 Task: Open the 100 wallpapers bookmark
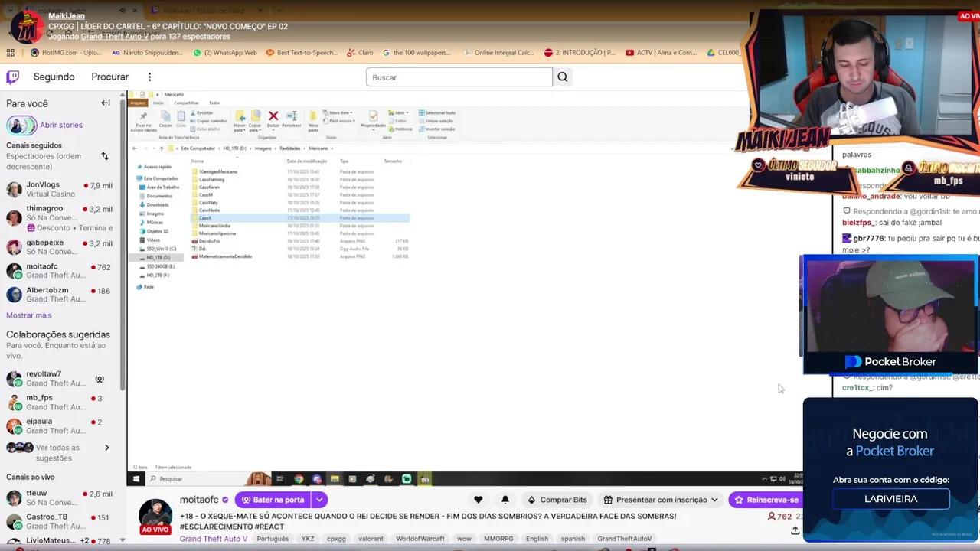click(x=416, y=53)
